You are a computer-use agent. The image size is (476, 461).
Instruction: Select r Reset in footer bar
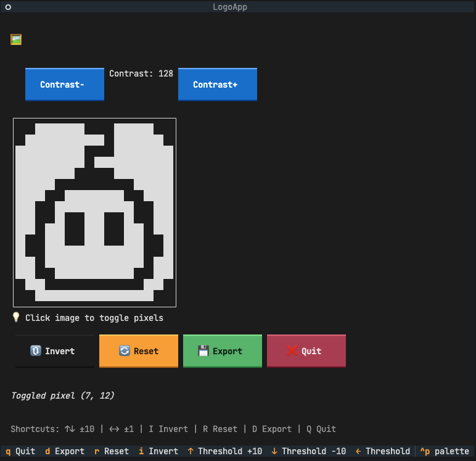(112, 451)
